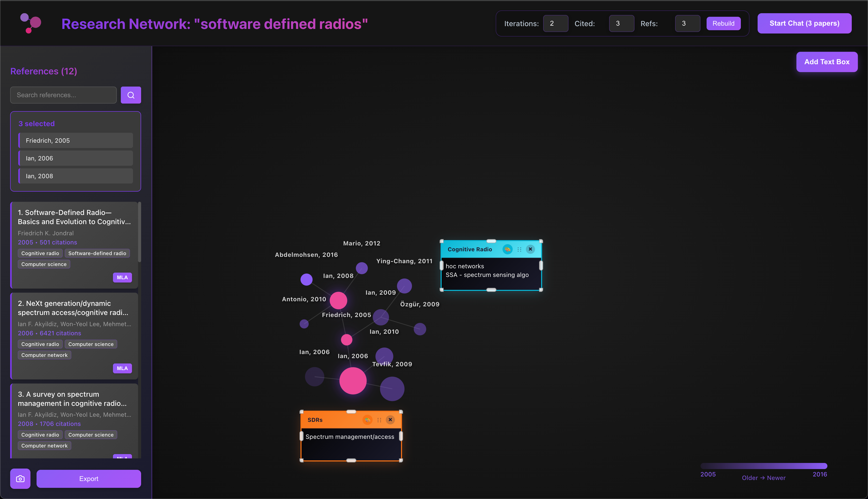Click the Iterations number field

[556, 24]
